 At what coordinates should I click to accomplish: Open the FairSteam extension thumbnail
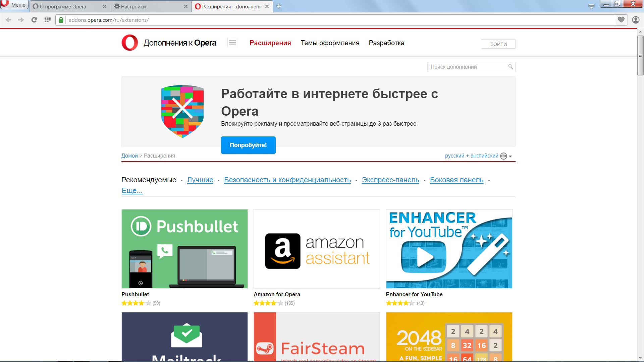[317, 337]
